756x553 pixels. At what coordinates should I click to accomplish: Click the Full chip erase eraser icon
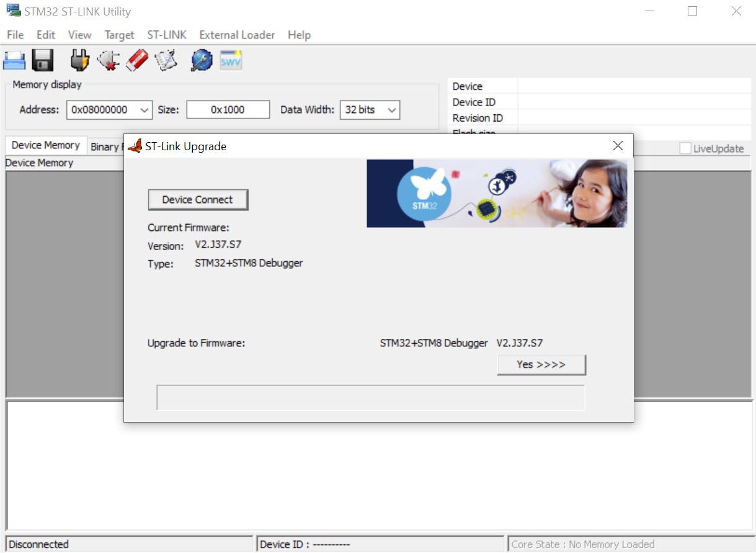point(137,60)
